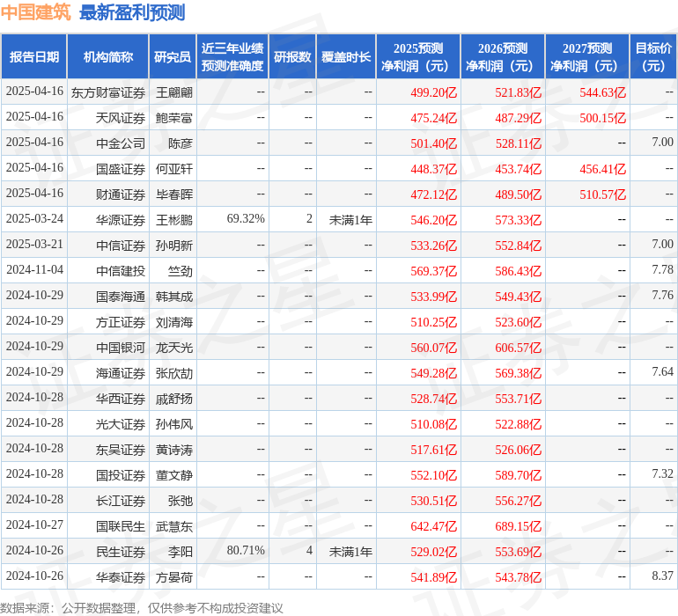Click the 近三年业绩预测准确度 column header
This screenshot has height=616, width=678.
pyautogui.click(x=232, y=57)
